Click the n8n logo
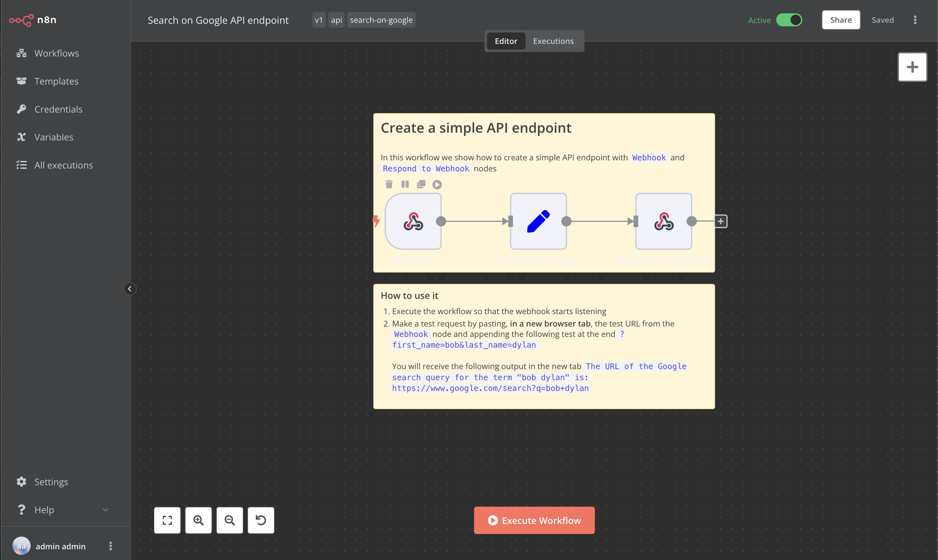Viewport: 938px width, 560px height. tap(33, 20)
